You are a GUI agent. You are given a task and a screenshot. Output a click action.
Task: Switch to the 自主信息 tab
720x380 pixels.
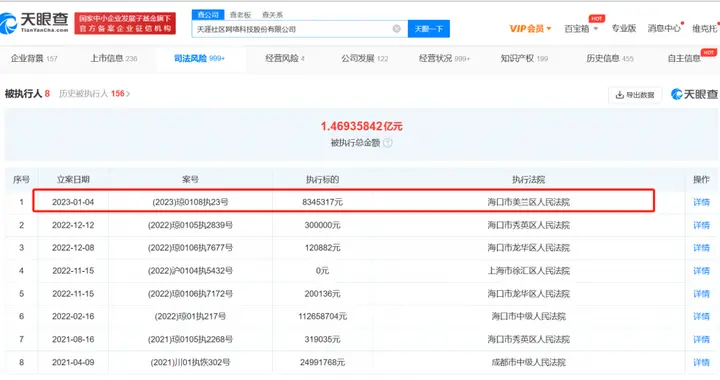pyautogui.click(x=684, y=58)
